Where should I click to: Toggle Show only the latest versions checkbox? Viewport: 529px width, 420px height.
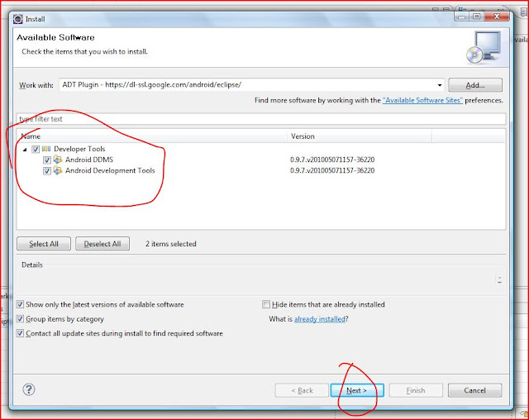point(20,304)
